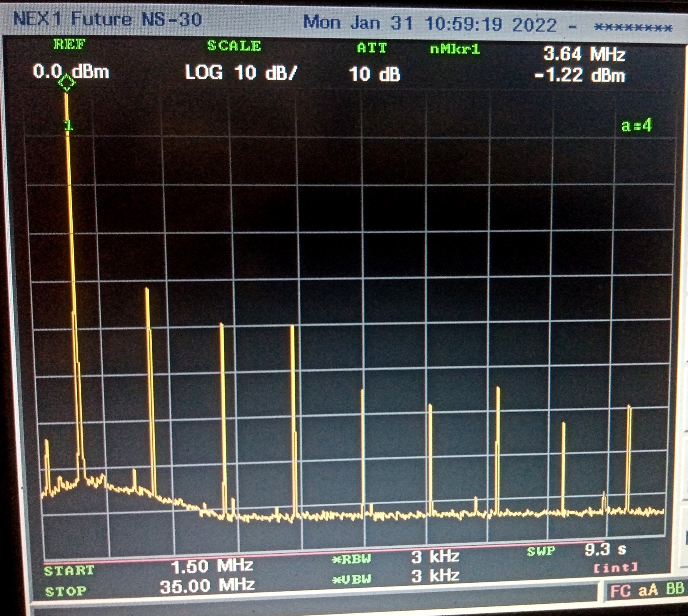Select the SCALE label
This screenshot has height=616, width=688.
point(234,46)
